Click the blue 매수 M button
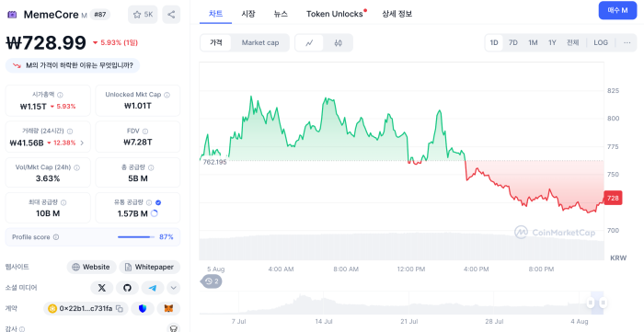 click(617, 11)
